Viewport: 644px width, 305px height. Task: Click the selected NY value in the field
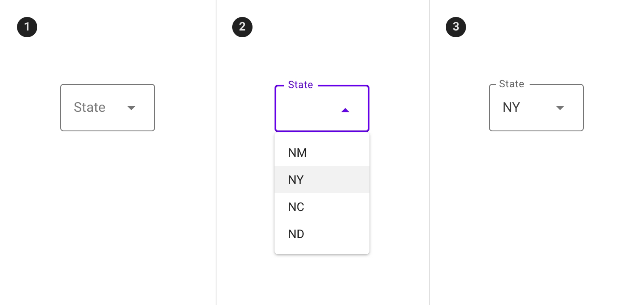pyautogui.click(x=511, y=108)
